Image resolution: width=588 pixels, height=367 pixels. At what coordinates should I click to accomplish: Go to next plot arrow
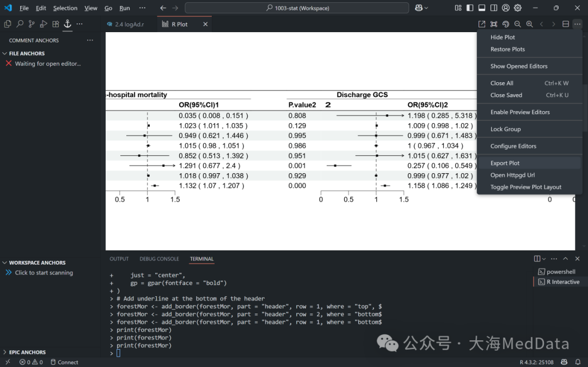coord(554,24)
